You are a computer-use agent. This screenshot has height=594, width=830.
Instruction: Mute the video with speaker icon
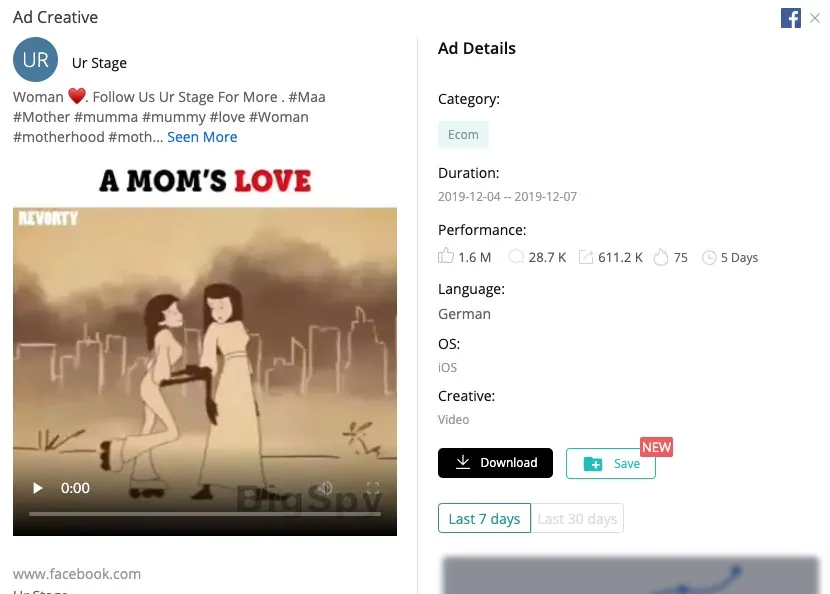pyautogui.click(x=324, y=488)
